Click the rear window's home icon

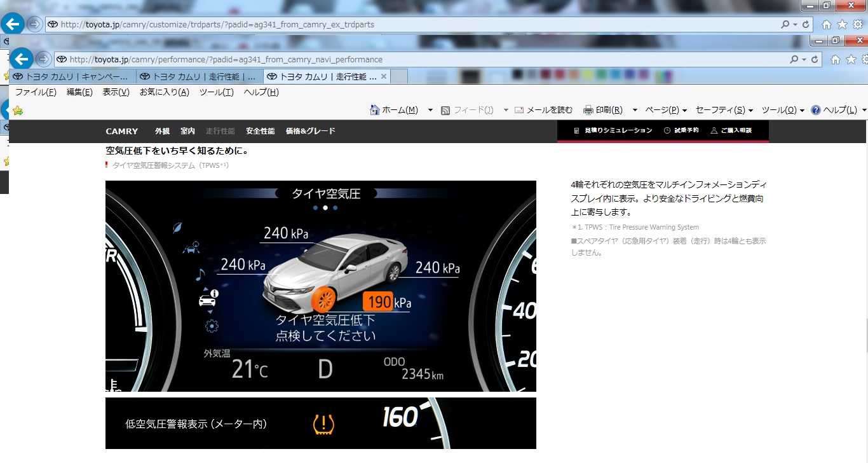827,24
